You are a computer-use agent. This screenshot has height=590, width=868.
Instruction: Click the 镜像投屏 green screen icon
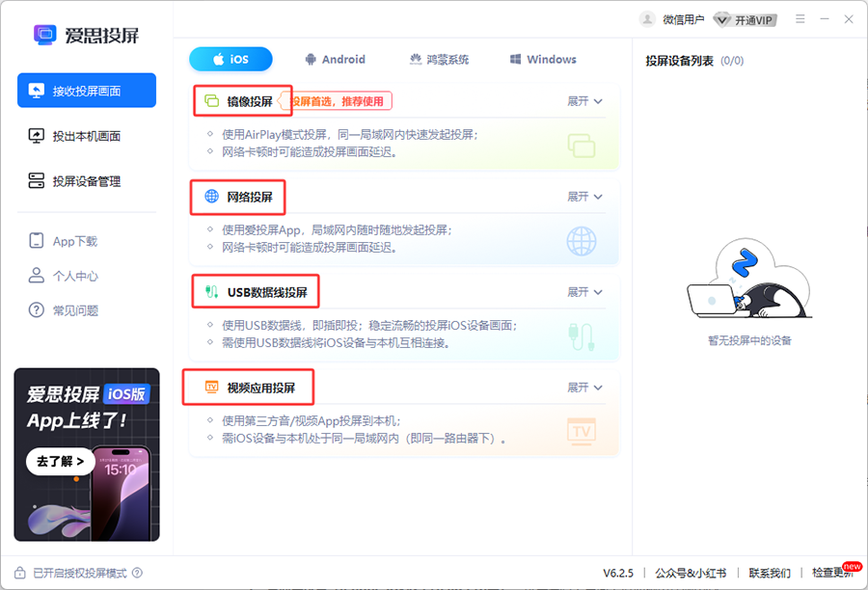[x=211, y=100]
